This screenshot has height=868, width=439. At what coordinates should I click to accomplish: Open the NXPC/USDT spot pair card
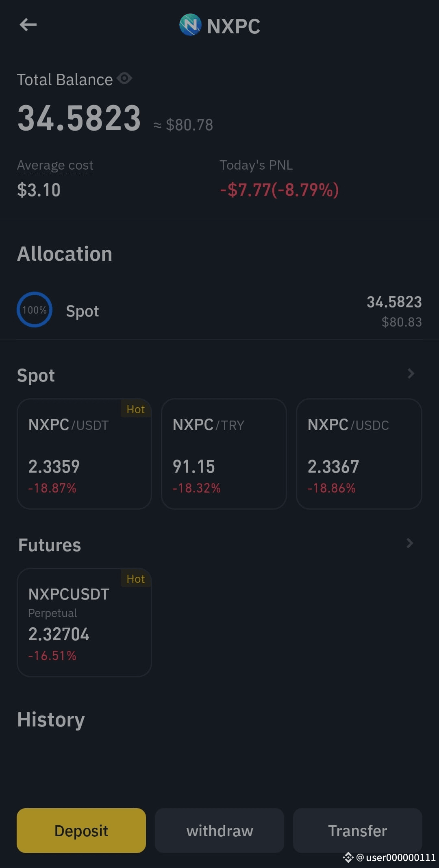pyautogui.click(x=84, y=454)
